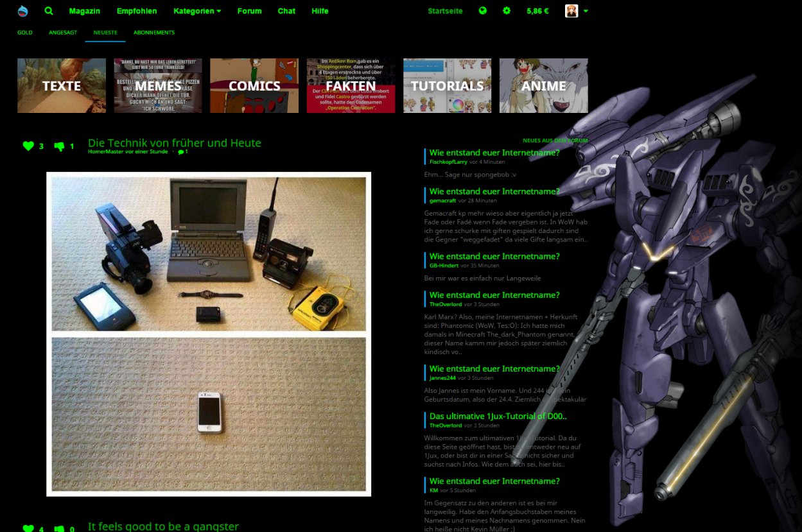The height and width of the screenshot is (532, 802).
Task: Like the Technik von früher post
Action: tap(28, 146)
